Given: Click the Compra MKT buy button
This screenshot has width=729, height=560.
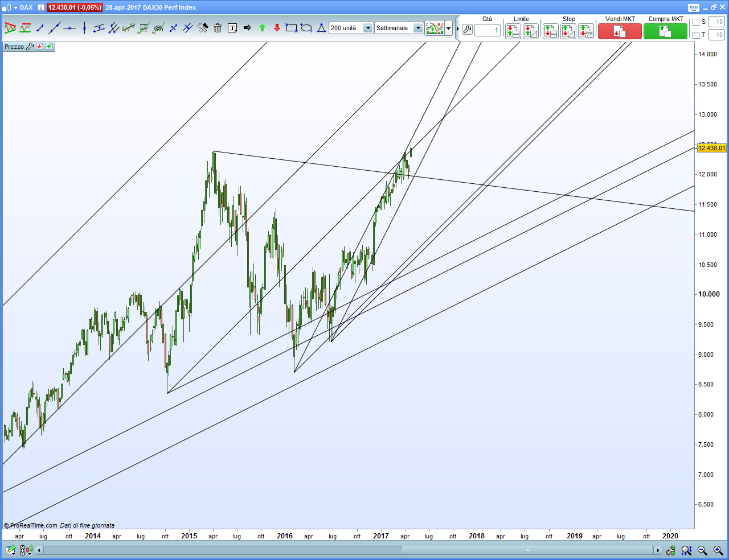Looking at the screenshot, I should click(x=665, y=31).
